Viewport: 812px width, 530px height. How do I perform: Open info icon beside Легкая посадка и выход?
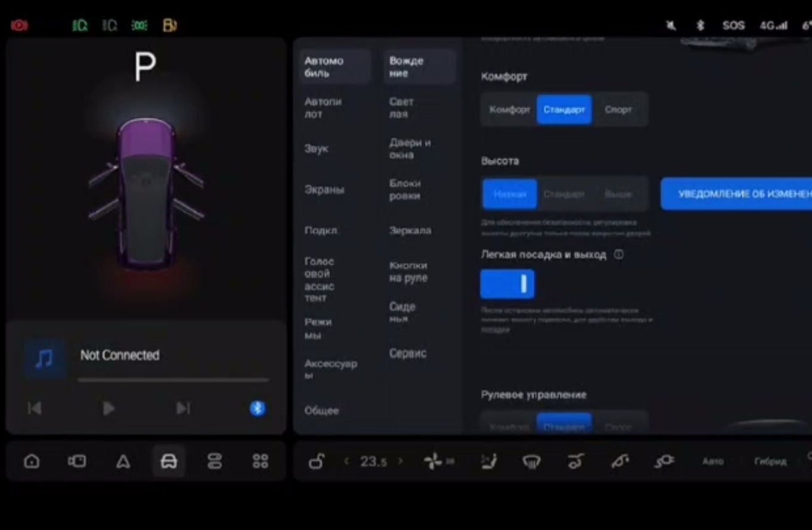(619, 255)
